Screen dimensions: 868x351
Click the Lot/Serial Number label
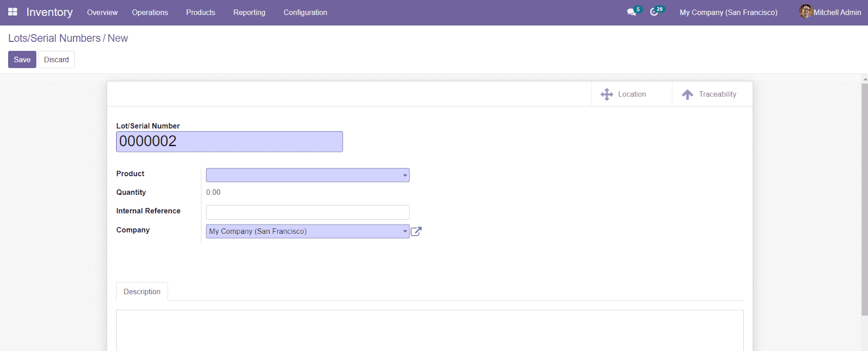[148, 126]
